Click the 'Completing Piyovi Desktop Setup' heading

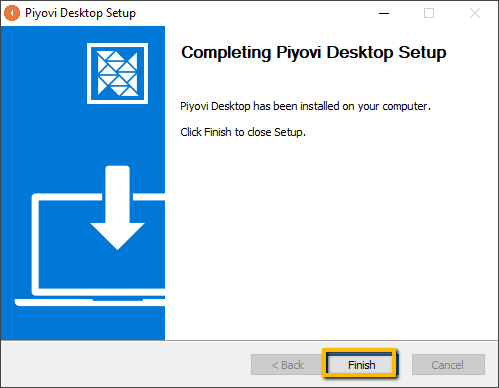(314, 53)
